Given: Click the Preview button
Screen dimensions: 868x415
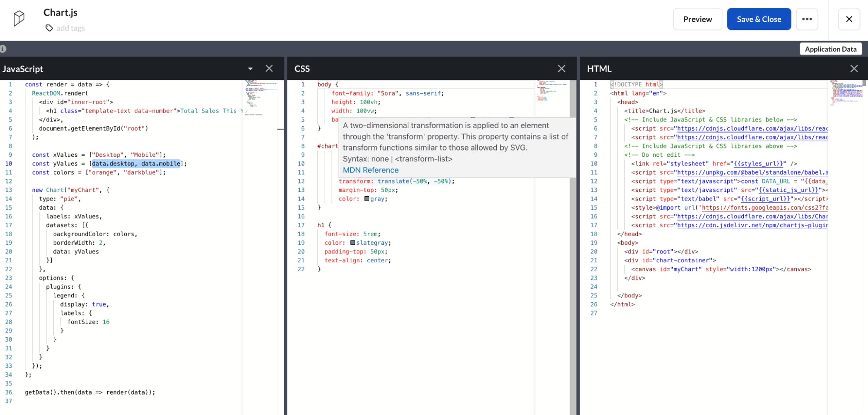Looking at the screenshot, I should coord(697,19).
